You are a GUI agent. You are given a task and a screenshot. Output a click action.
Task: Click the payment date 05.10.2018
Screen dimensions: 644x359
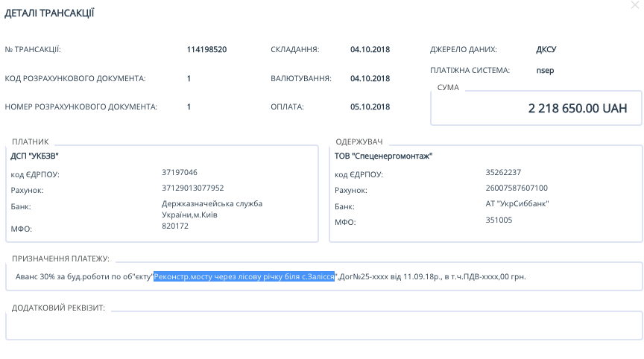tap(370, 107)
